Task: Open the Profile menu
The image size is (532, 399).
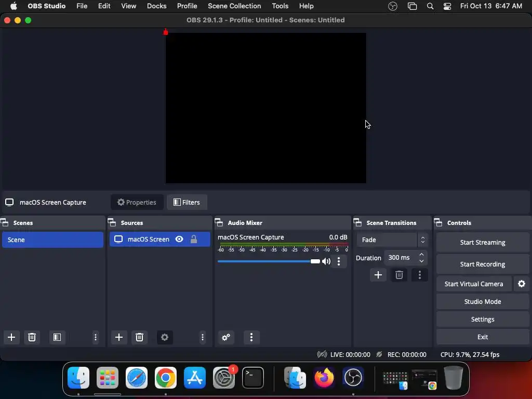Action: [x=187, y=6]
